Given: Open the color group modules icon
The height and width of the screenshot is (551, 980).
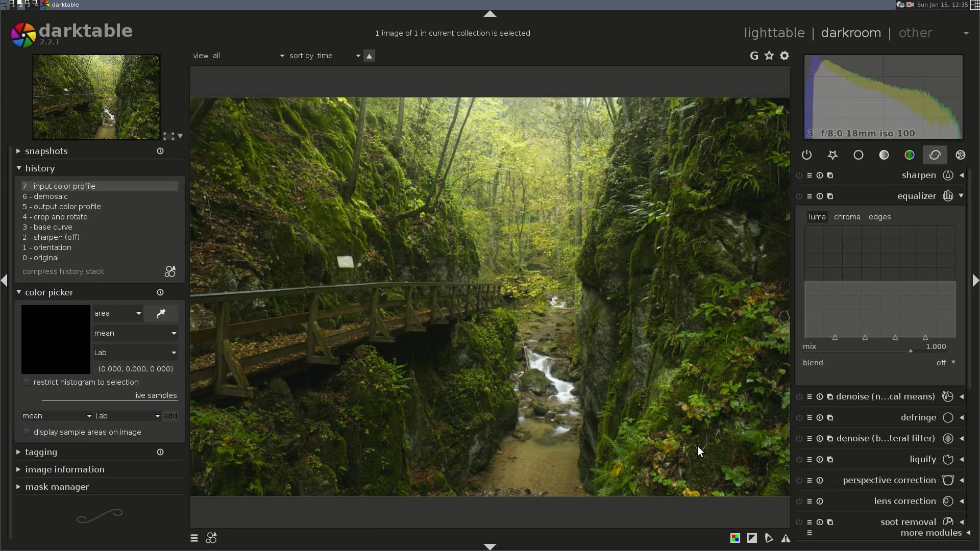Looking at the screenshot, I should 909,155.
